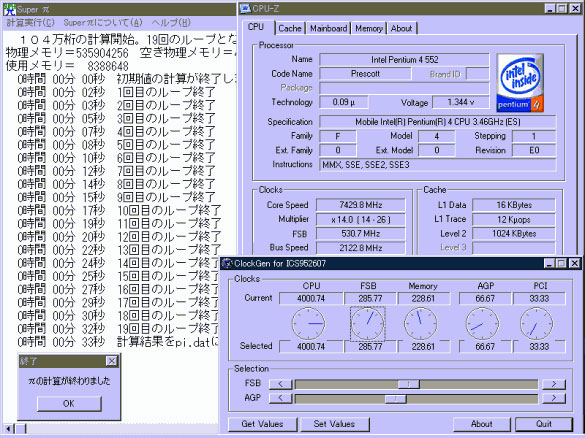The width and height of the screenshot is (585, 438).
Task: Click the ClockGen title bar icon
Action: [226, 263]
